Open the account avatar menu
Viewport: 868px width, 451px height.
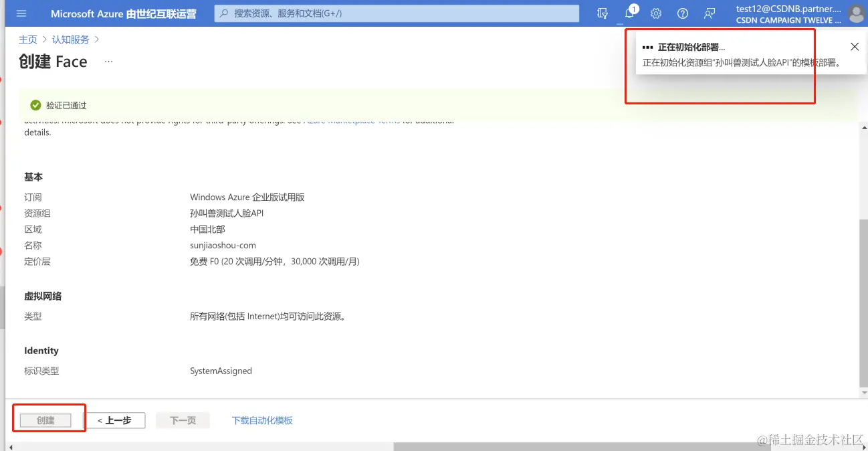856,13
